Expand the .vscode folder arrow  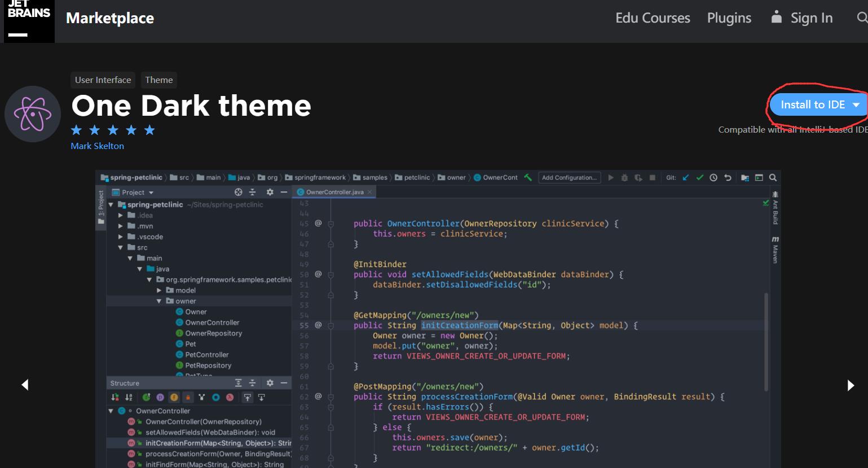(x=120, y=237)
